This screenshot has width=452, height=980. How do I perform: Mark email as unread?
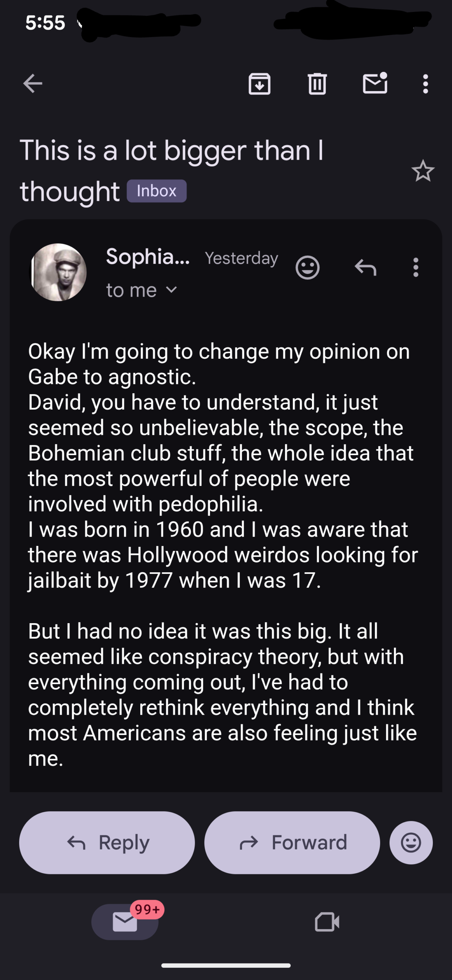[x=375, y=83]
